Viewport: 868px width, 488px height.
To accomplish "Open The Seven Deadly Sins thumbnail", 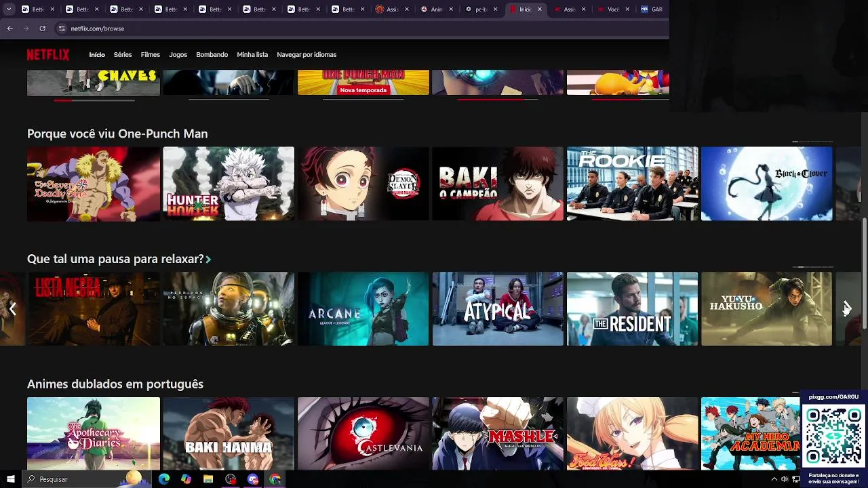I will pyautogui.click(x=94, y=184).
